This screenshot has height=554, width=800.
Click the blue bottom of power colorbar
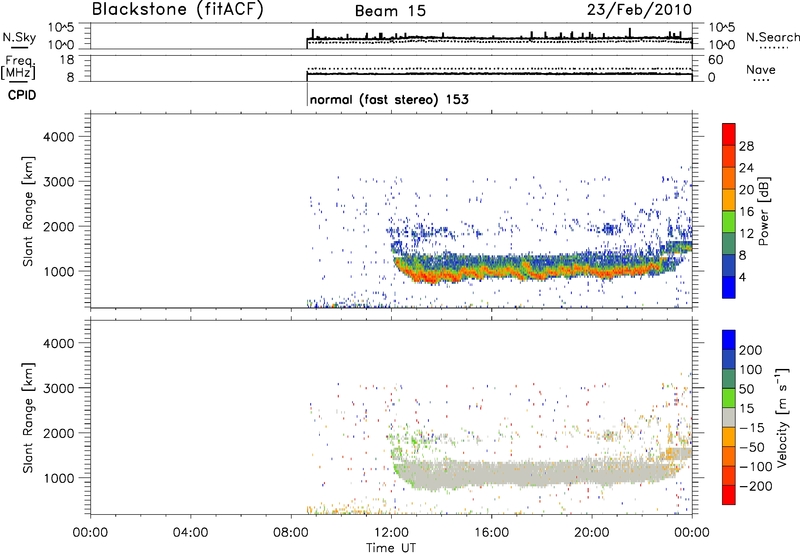point(729,287)
